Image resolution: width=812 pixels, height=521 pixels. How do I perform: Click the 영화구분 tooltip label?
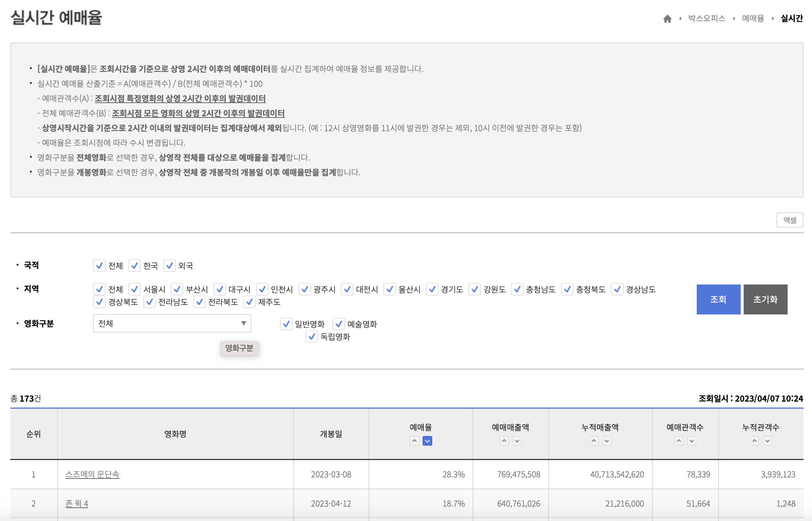pos(239,348)
